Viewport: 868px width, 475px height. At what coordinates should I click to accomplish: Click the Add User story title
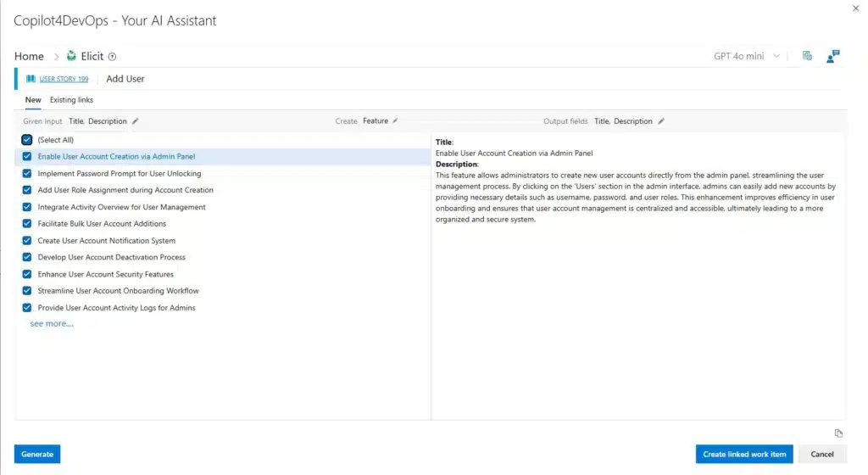point(125,79)
